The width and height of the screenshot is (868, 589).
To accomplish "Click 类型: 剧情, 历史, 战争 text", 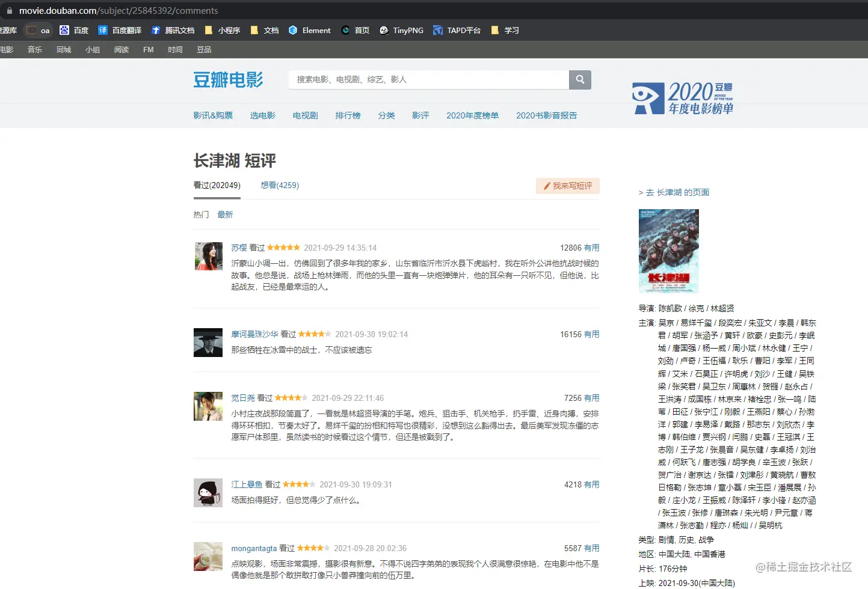I will pyautogui.click(x=676, y=540).
